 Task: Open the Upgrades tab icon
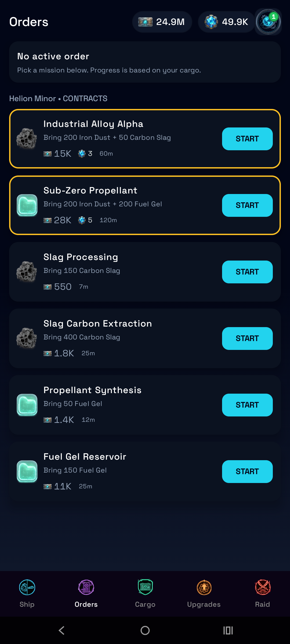(204, 587)
